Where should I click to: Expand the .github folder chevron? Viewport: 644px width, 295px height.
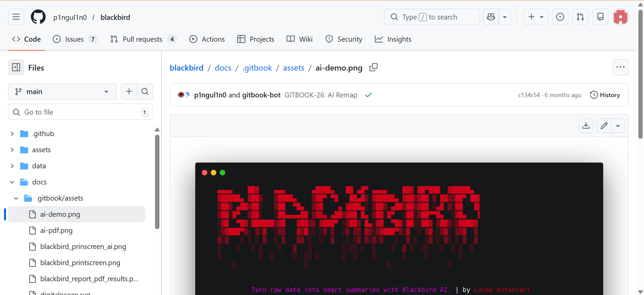point(12,134)
